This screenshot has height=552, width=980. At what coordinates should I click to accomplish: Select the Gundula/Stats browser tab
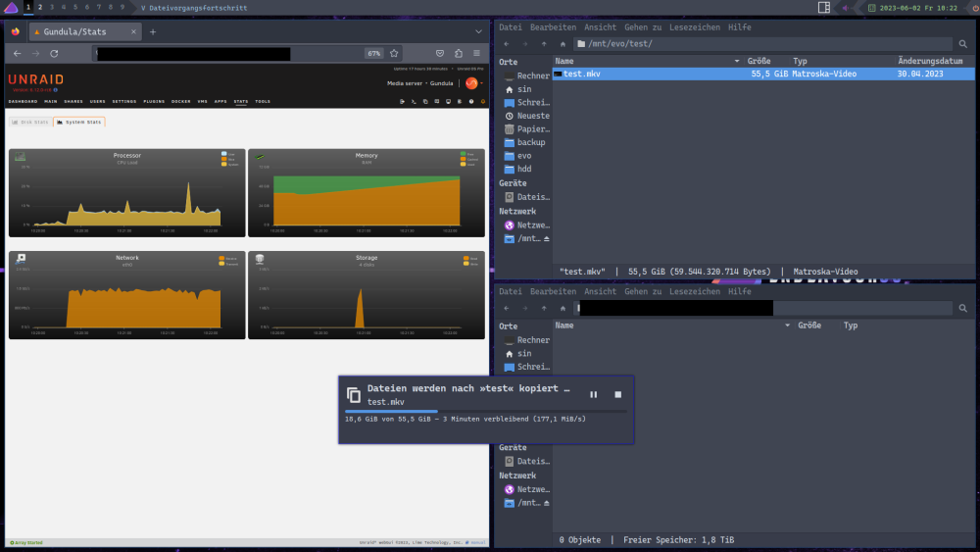(84, 32)
